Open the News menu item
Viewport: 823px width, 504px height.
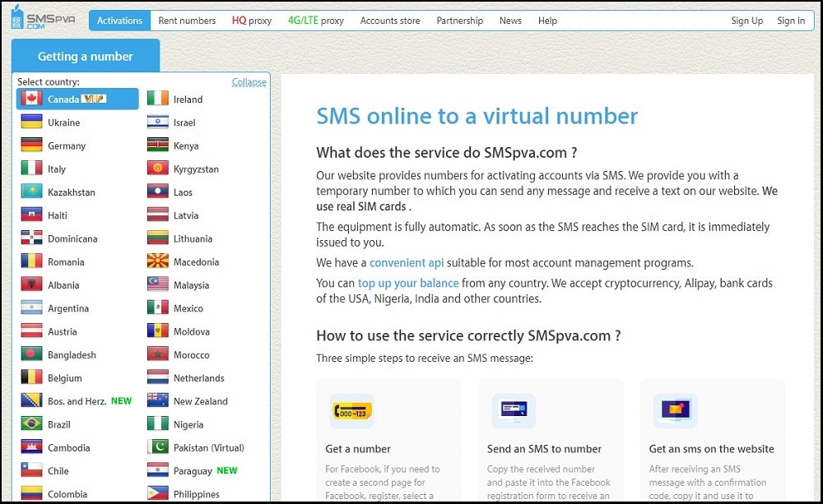coord(510,21)
